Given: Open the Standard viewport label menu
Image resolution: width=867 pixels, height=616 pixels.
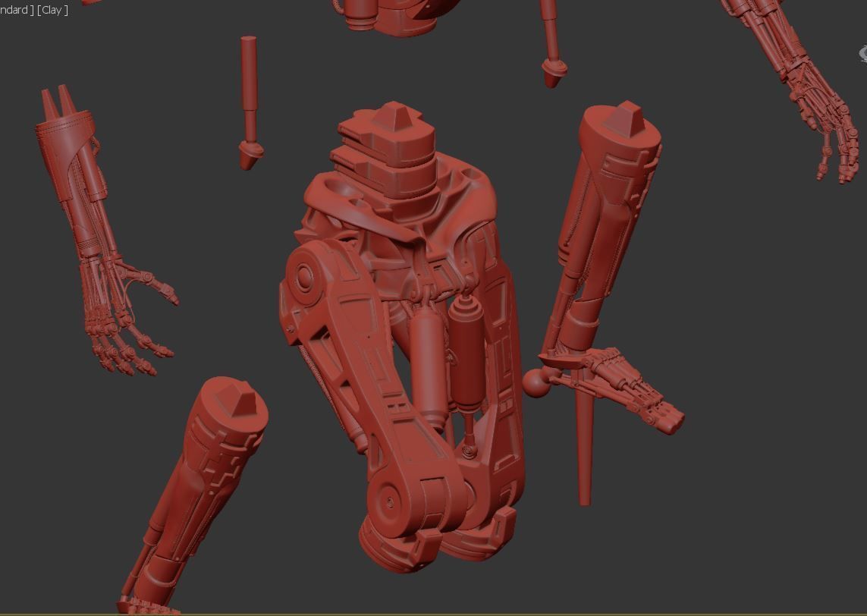Looking at the screenshot, I should coord(17,10).
